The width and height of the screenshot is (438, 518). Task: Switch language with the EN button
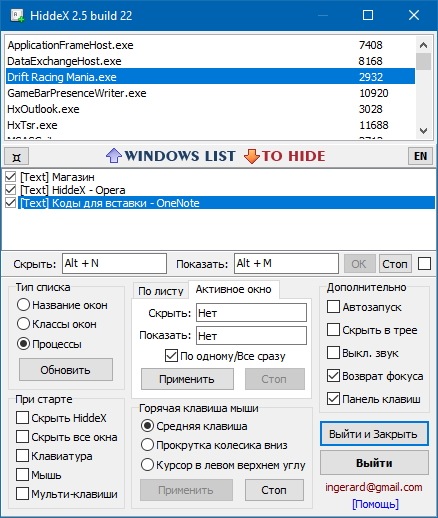click(x=420, y=156)
